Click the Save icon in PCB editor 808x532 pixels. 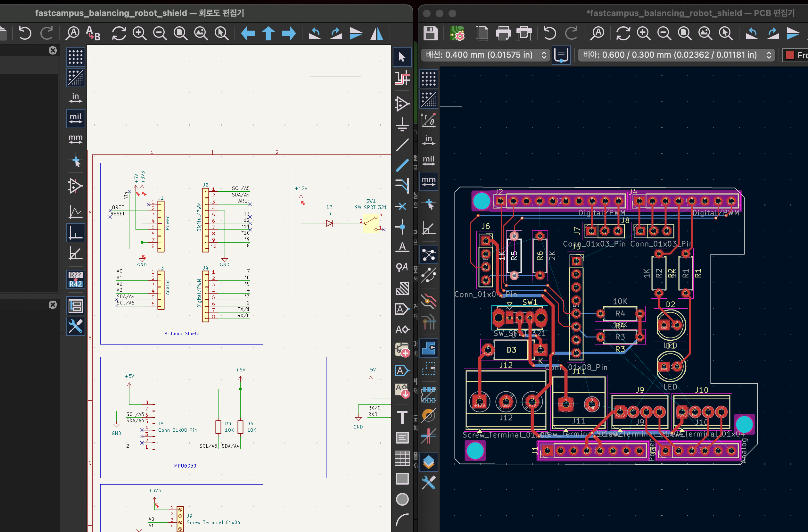pos(430,33)
